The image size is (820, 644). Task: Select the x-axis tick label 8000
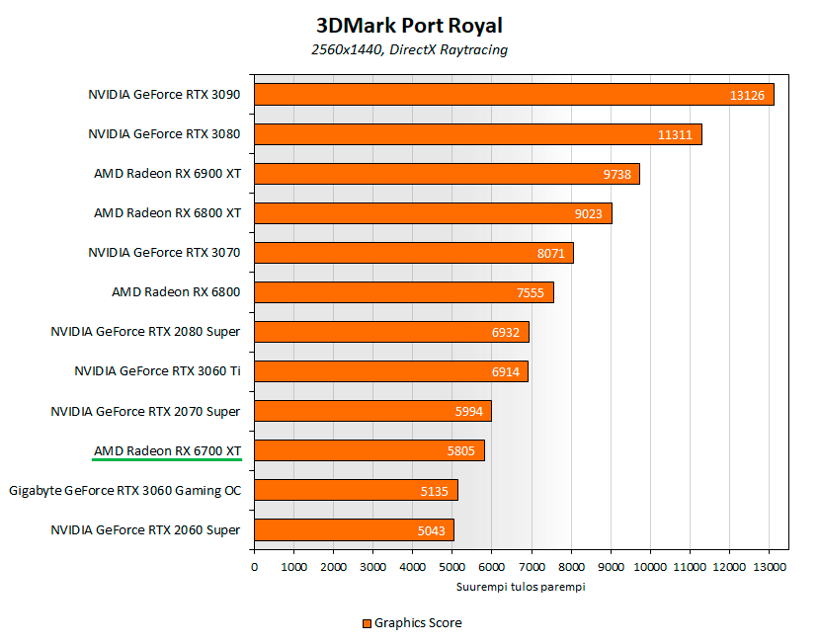[571, 567]
